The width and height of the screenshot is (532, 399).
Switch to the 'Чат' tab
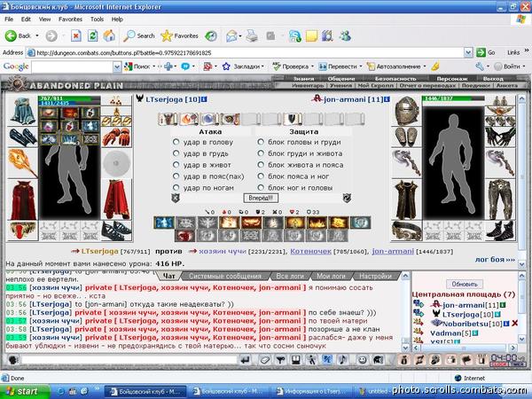click(x=169, y=276)
